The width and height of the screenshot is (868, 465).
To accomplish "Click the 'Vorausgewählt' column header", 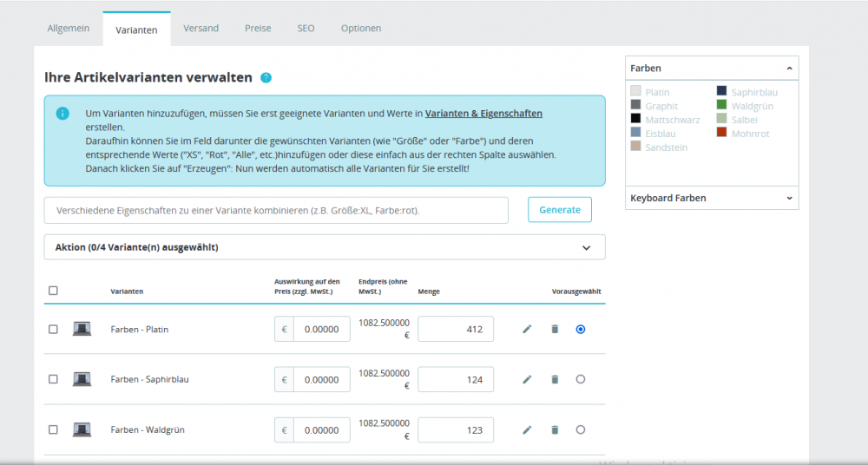I will pos(576,291).
